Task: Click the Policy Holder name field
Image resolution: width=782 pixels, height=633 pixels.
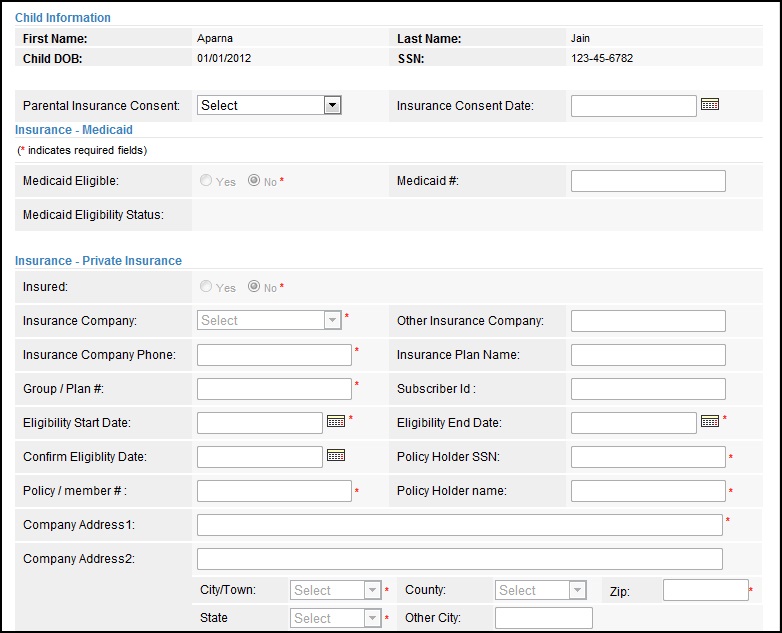Action: click(x=648, y=491)
